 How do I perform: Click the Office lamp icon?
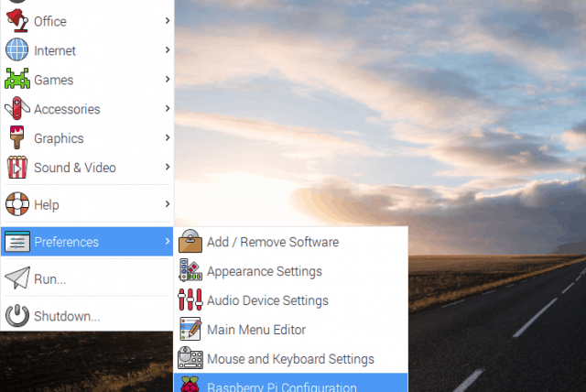click(x=16, y=20)
